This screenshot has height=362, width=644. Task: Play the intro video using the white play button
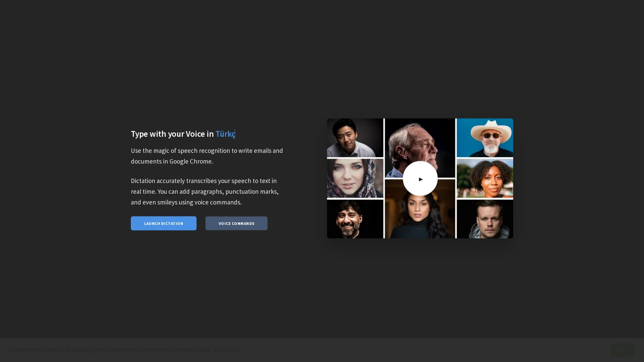point(420,179)
